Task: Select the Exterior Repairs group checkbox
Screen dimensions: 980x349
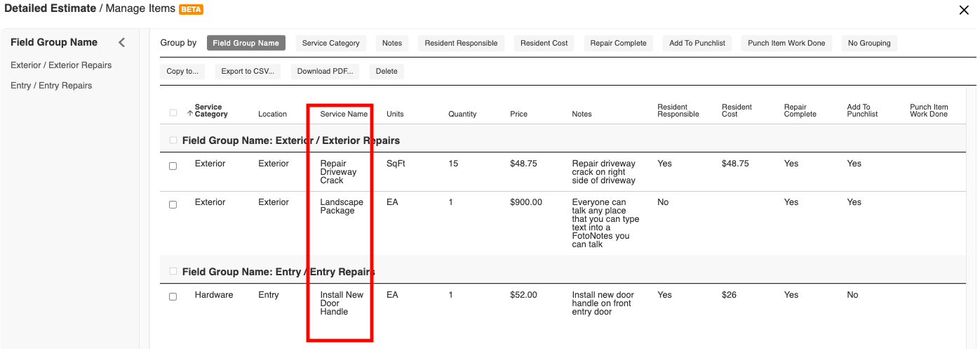Action: 173,140
